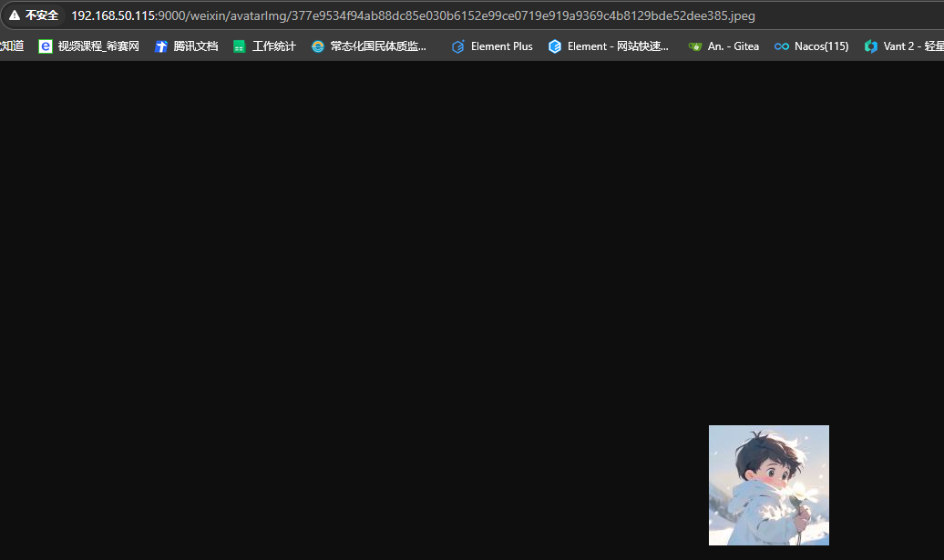The height and width of the screenshot is (560, 944).
Task: Open the An. - Gitea bookmark
Action: [x=723, y=46]
